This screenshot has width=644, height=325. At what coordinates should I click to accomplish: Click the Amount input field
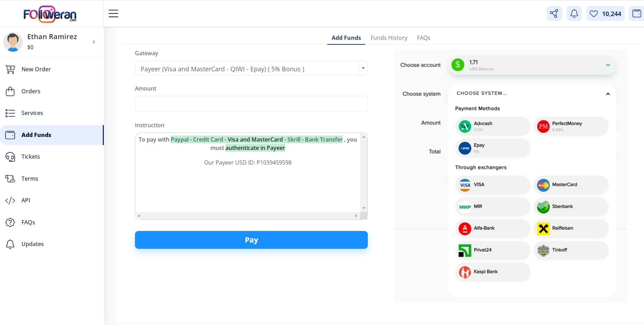251,104
